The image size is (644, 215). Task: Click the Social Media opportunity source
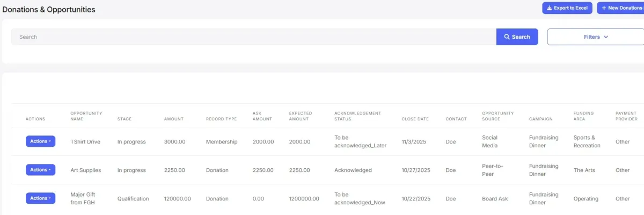[490, 141]
